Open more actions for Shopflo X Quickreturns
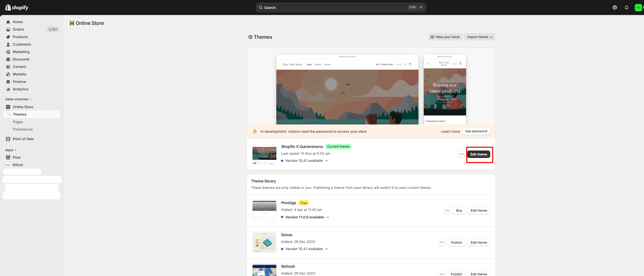Viewport: 644px width, 276px height. pyautogui.click(x=461, y=154)
